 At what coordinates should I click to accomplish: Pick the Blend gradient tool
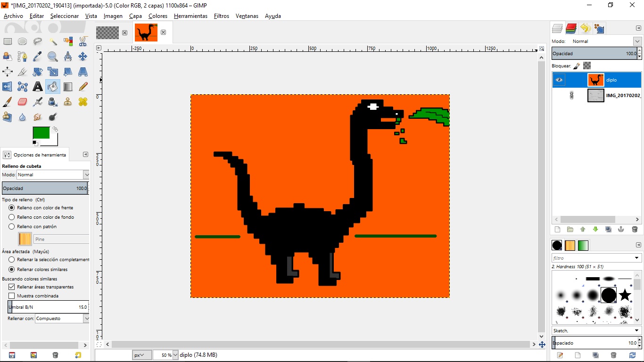(x=68, y=87)
